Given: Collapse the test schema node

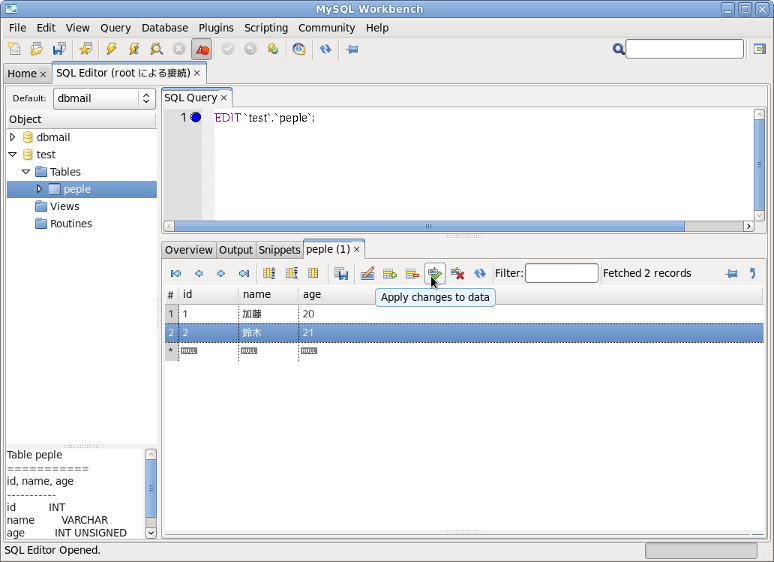Looking at the screenshot, I should 13,154.
